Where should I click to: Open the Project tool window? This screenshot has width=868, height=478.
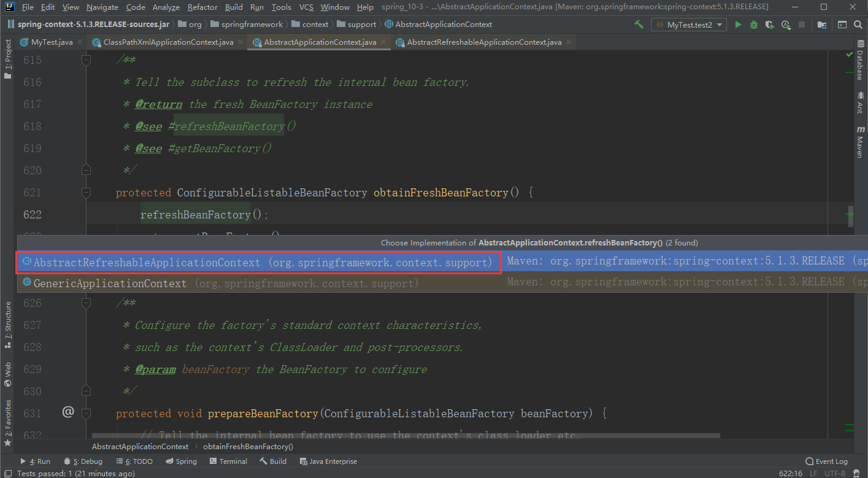[8, 60]
